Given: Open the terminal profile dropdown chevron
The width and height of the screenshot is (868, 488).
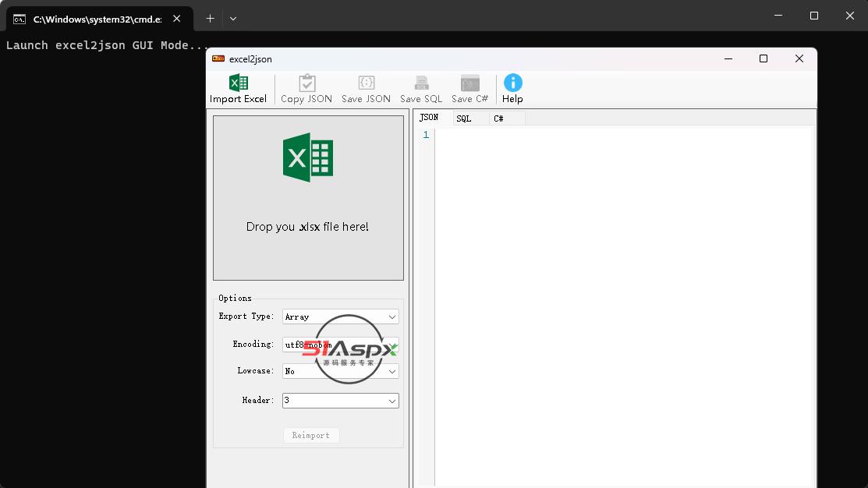Looking at the screenshot, I should 233,18.
